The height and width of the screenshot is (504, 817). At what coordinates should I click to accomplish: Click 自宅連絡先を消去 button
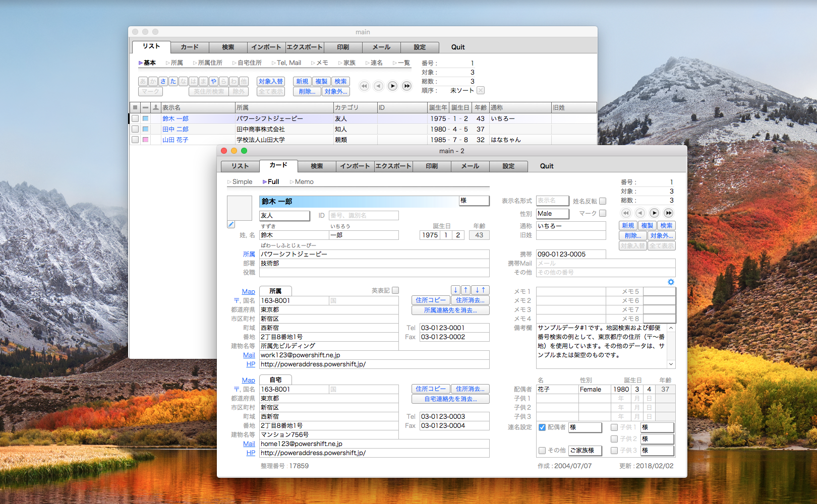450,399
